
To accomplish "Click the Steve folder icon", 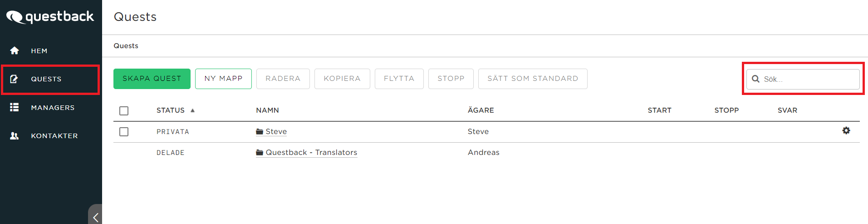I will pyautogui.click(x=260, y=132).
